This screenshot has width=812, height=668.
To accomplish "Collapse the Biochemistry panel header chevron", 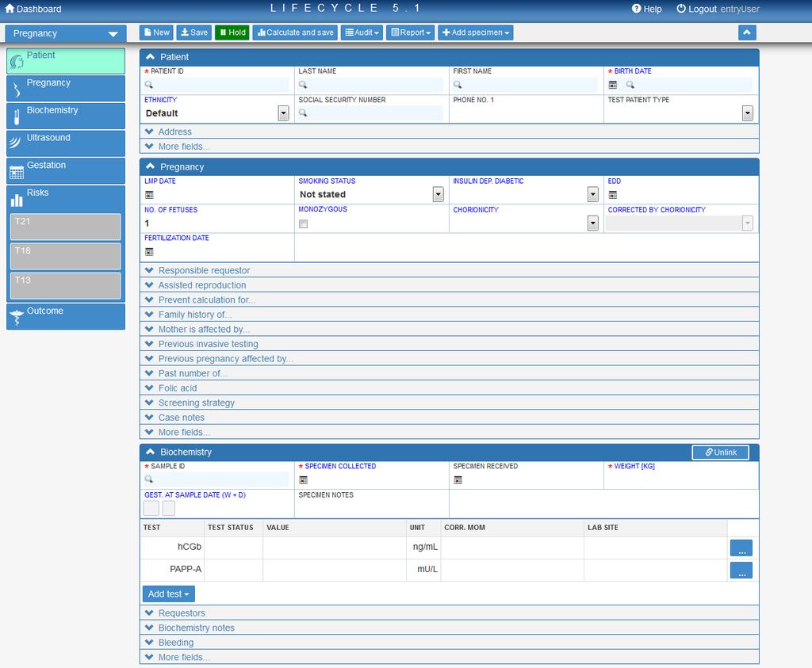I will point(150,452).
